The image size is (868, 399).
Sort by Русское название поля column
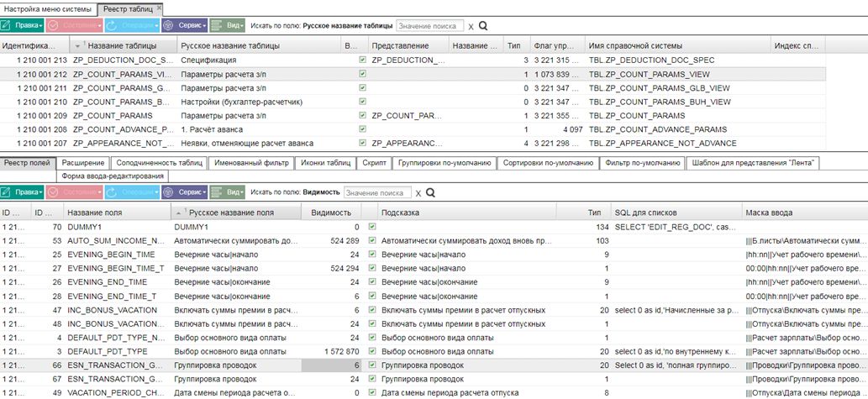coord(236,213)
